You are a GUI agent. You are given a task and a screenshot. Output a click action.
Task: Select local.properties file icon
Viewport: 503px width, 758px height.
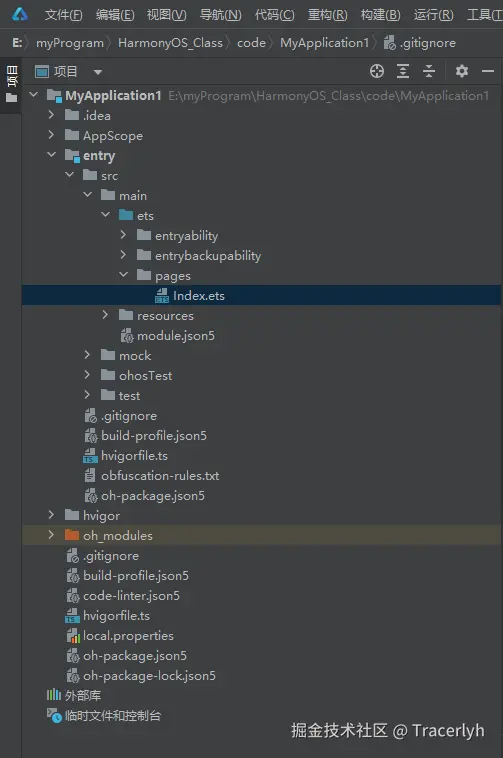[72, 636]
